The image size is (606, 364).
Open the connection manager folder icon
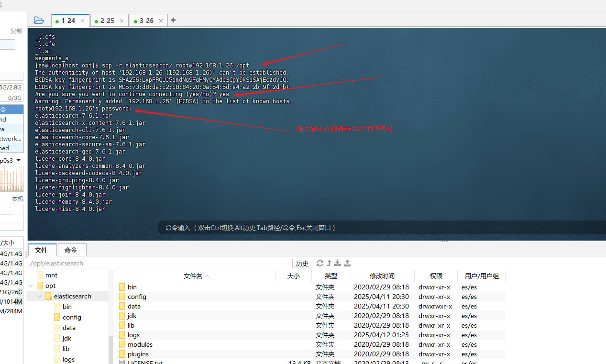39,20
